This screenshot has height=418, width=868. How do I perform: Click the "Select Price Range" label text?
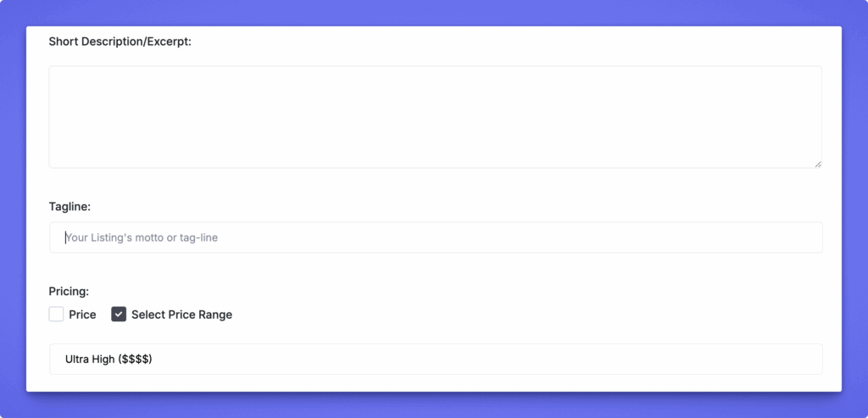[181, 315]
